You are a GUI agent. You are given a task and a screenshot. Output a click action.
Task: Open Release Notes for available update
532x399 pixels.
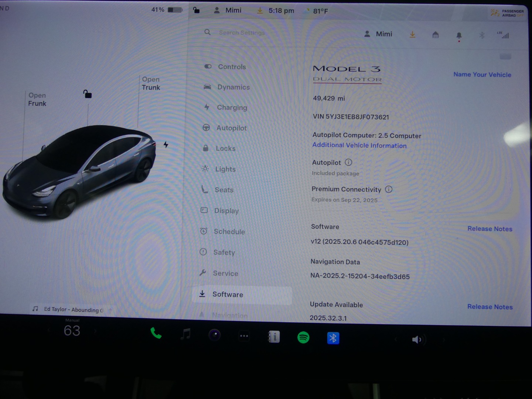pos(490,307)
